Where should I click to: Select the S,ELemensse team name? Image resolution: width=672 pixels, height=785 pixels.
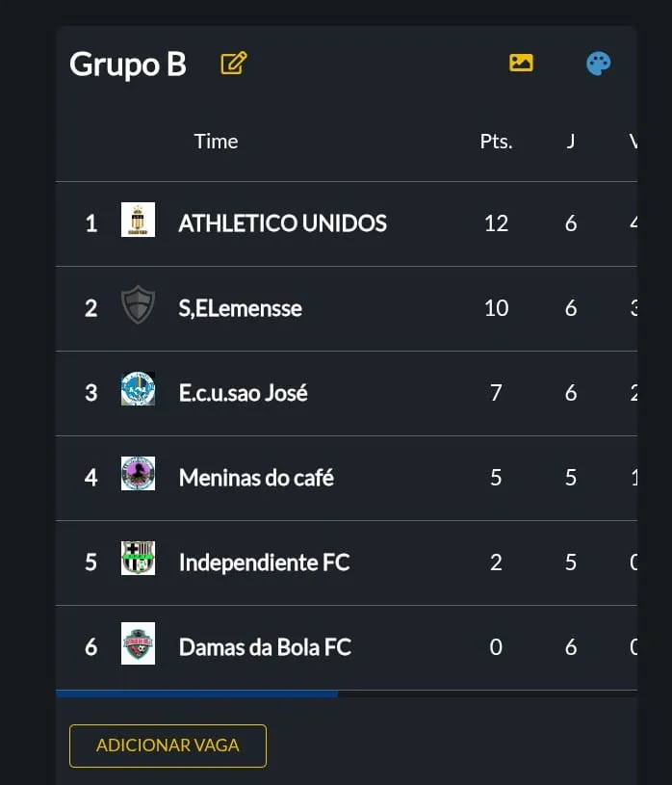(240, 308)
